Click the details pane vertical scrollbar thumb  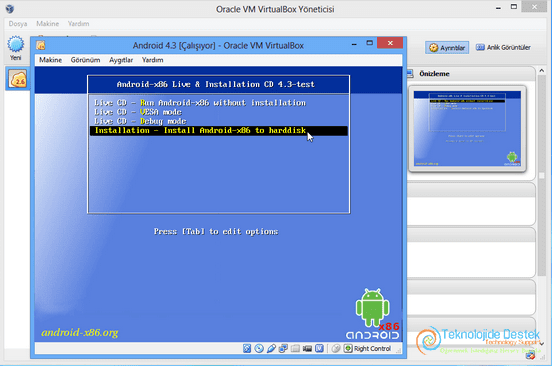[x=541, y=175]
